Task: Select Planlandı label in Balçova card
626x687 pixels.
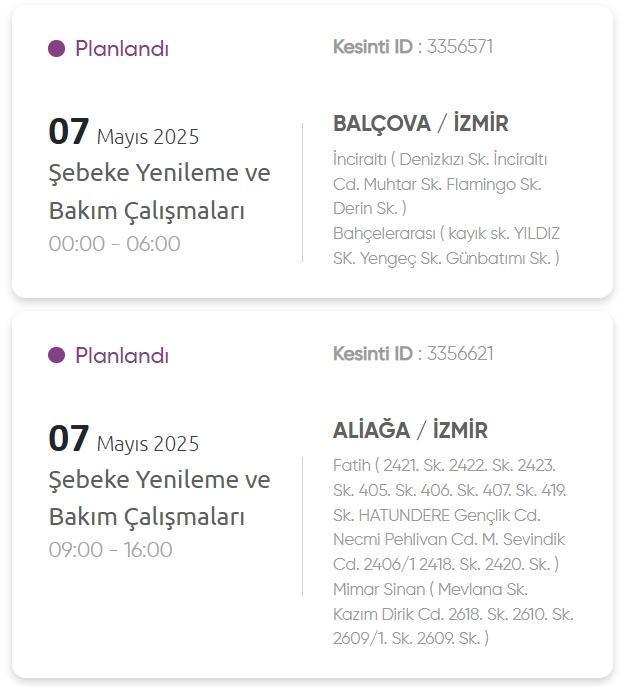Action: [122, 48]
